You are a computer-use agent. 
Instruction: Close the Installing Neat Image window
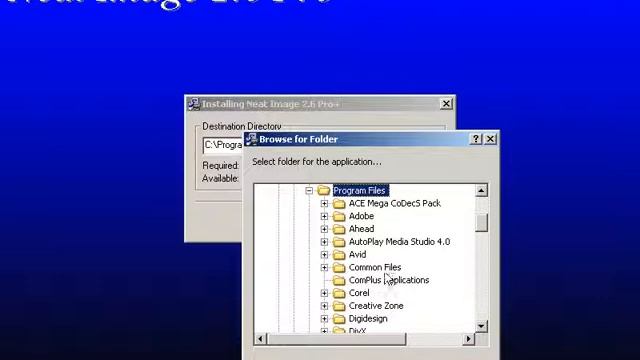[446, 104]
